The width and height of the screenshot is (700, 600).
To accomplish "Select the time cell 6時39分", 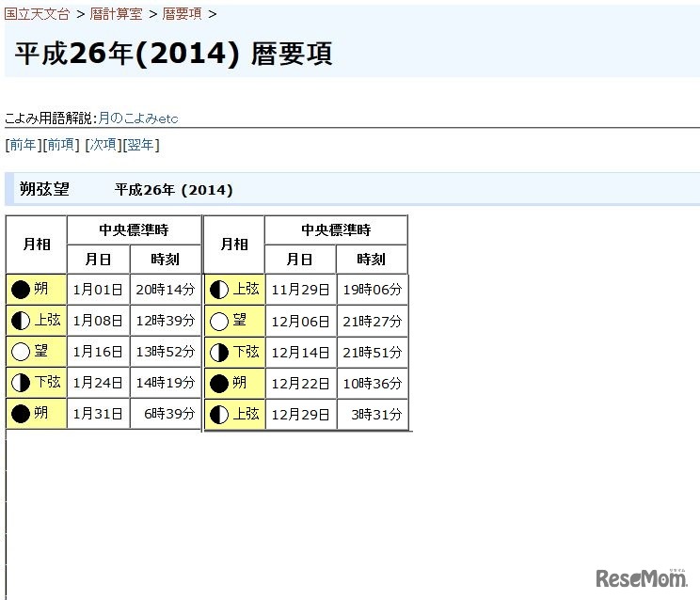I will coord(166,414).
